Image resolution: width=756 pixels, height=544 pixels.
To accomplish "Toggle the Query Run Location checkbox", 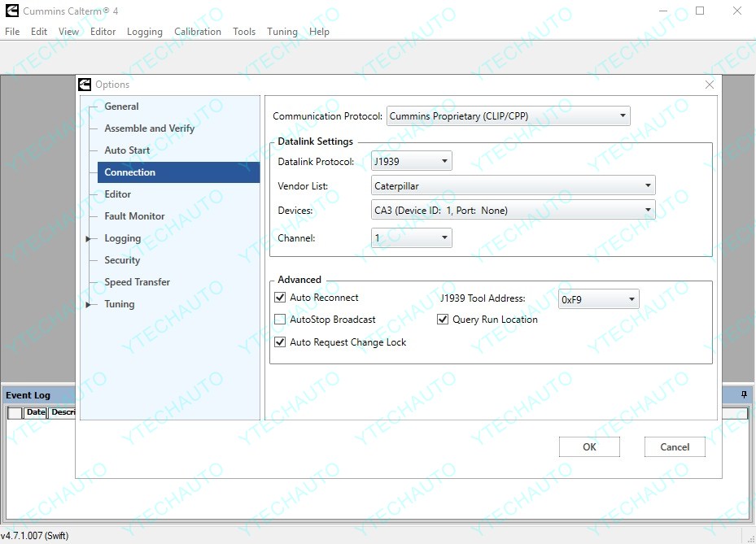I will tap(444, 320).
